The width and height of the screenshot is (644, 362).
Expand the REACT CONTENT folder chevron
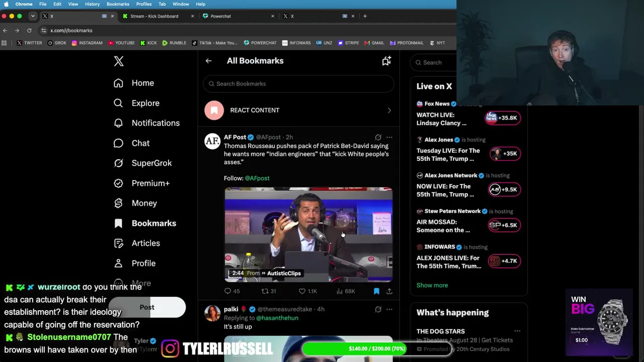click(x=389, y=110)
